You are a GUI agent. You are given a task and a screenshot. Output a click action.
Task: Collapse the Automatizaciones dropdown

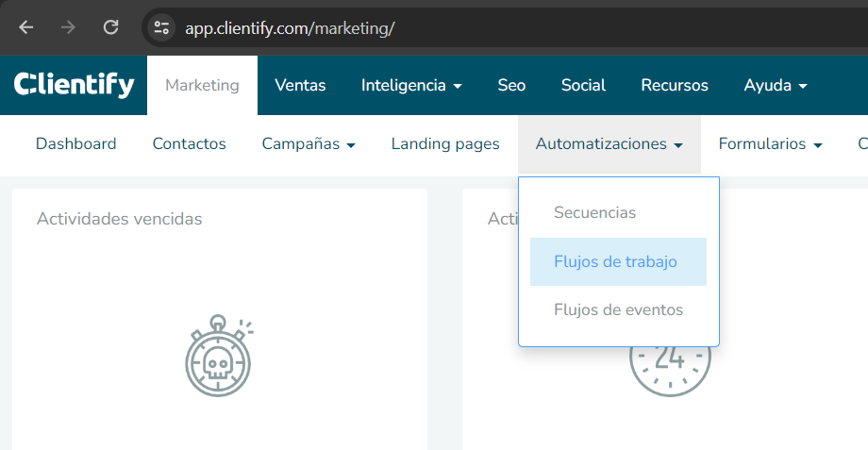609,144
